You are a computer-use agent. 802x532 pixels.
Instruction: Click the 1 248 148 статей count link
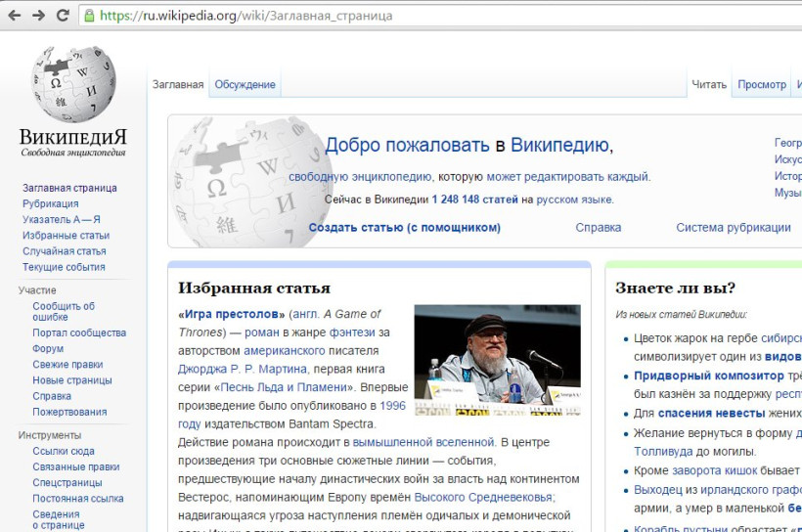click(x=474, y=199)
